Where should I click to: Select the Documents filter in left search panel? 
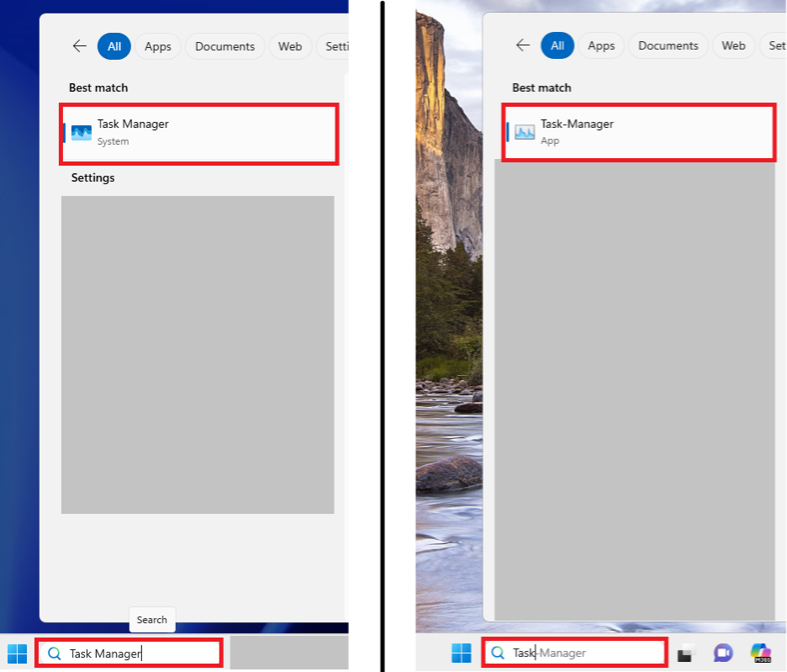(x=224, y=46)
